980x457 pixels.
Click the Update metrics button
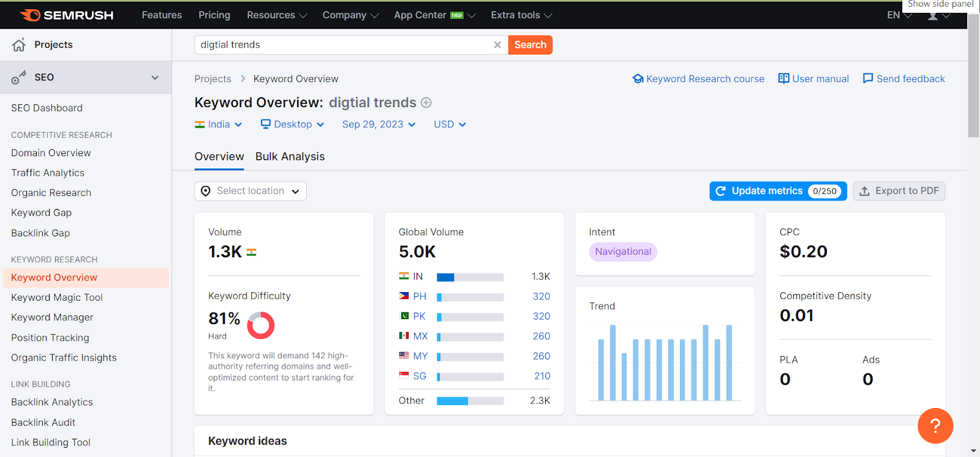(x=778, y=191)
